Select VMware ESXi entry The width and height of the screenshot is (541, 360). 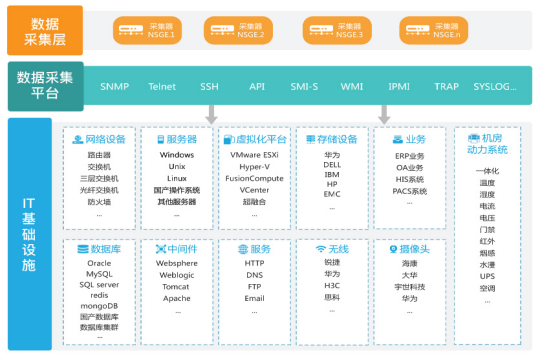coord(254,155)
